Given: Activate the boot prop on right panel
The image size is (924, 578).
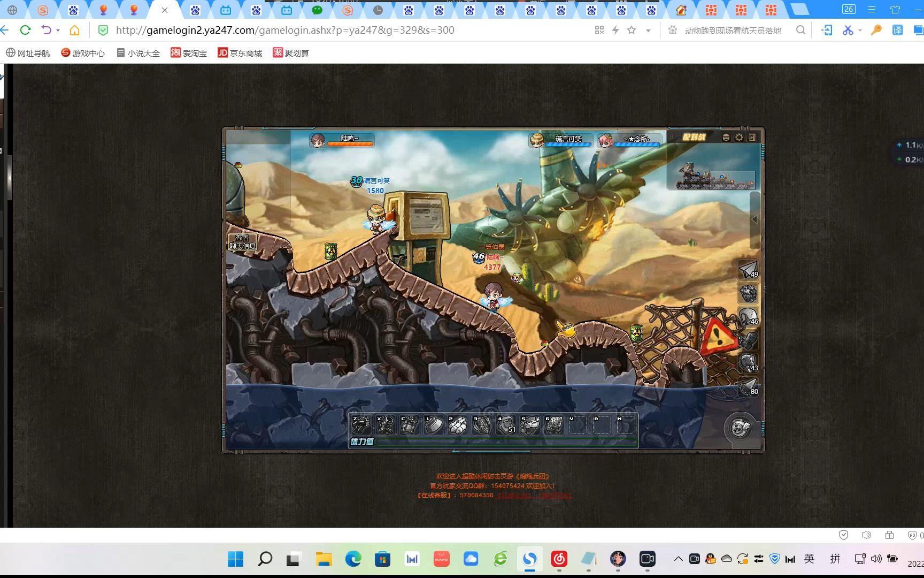Looking at the screenshot, I should coord(748,340).
